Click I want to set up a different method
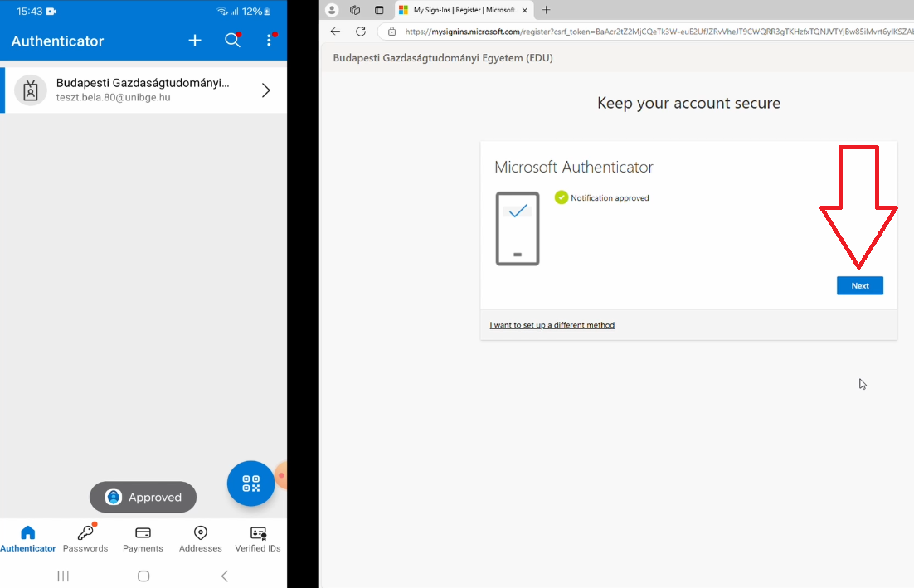Screen dimensions: 914x588 coord(552,325)
